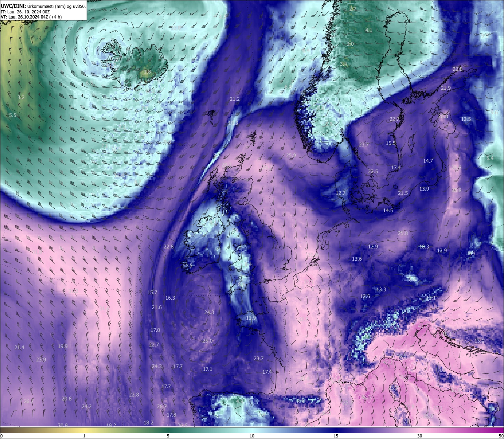Click the 20.8 value in the Atlantic
Image resolution: width=504 pixels, height=439 pixels.
click(x=67, y=398)
